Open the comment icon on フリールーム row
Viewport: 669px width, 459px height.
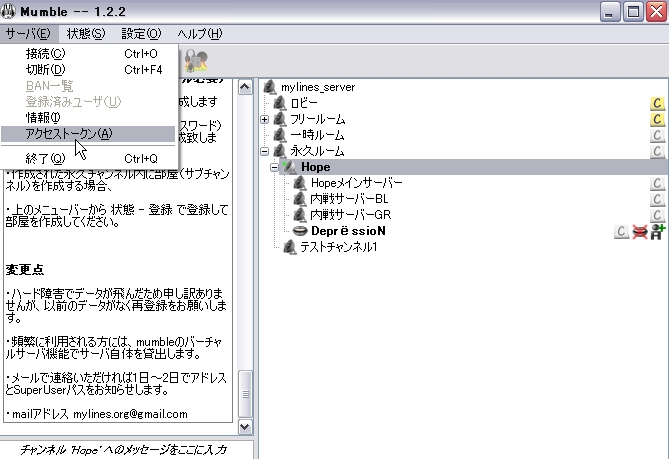point(657,119)
